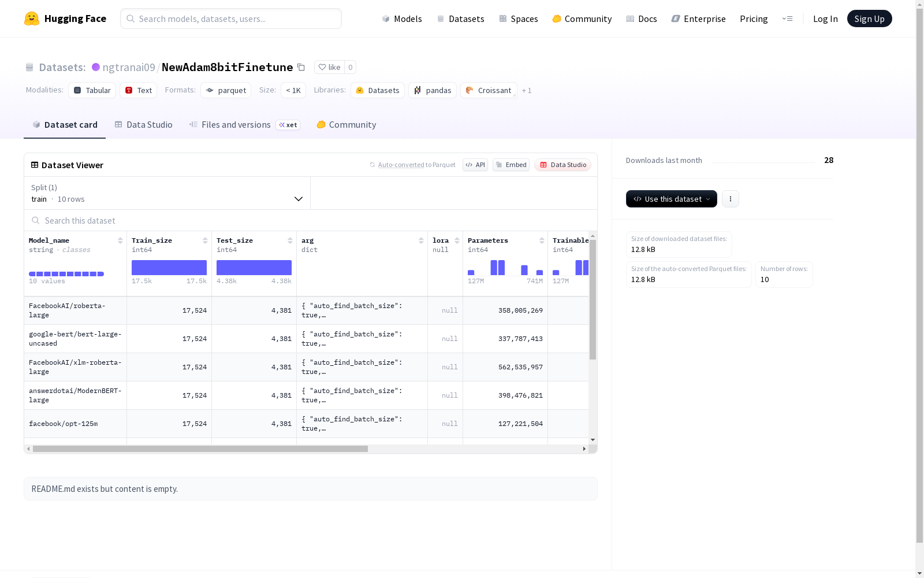The height and width of the screenshot is (578, 924).
Task: Open Community in the top navigation
Action: (x=582, y=18)
